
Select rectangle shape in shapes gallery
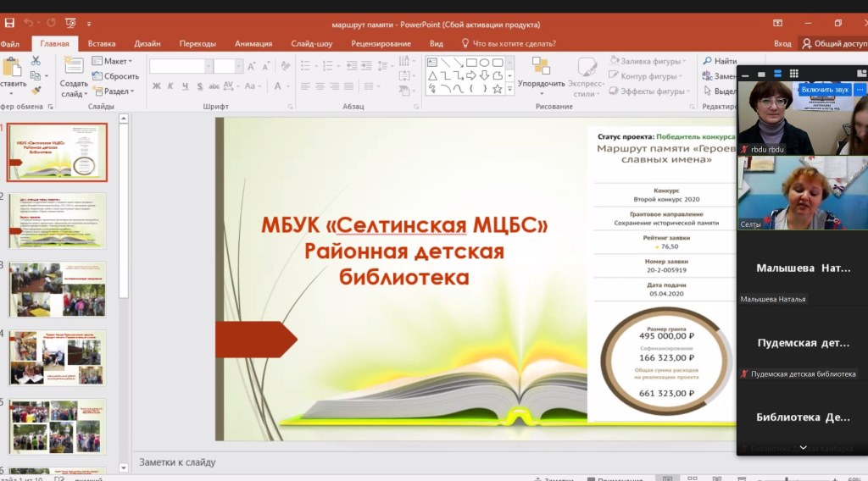tap(471, 63)
